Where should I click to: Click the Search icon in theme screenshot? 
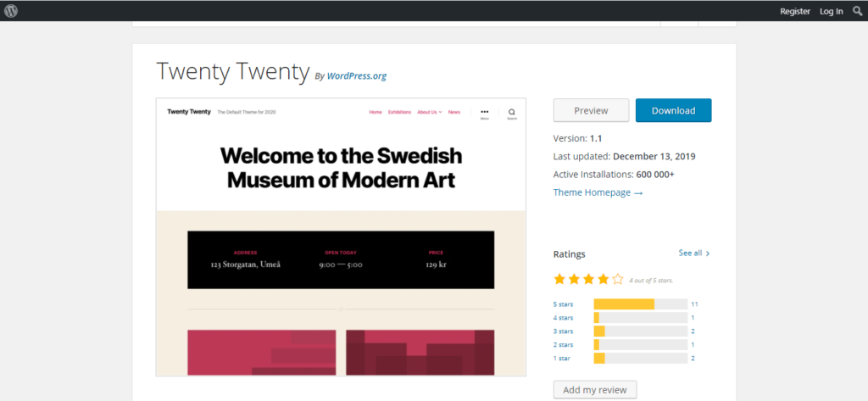[512, 114]
